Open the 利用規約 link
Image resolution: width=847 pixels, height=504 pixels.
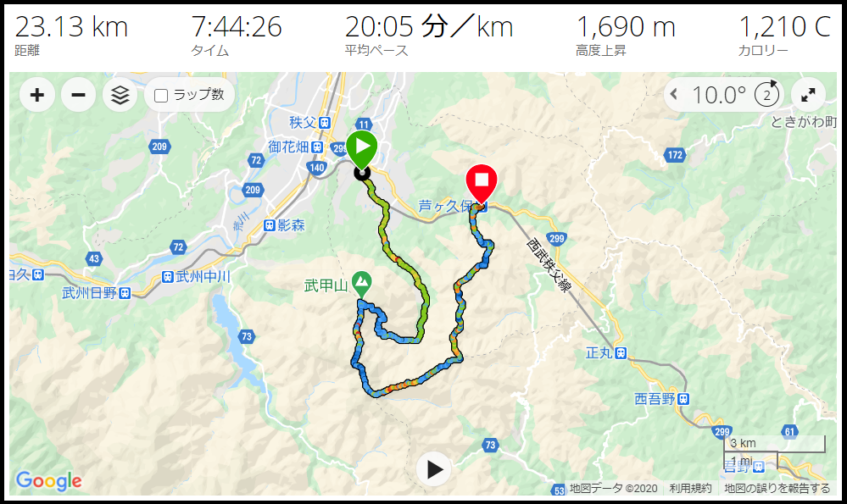(690, 489)
